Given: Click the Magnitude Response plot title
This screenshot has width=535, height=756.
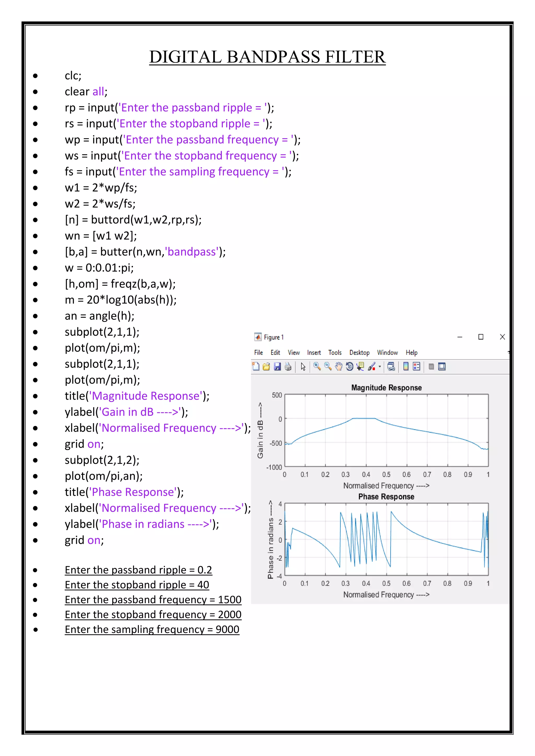Looking at the screenshot, I should [386, 388].
